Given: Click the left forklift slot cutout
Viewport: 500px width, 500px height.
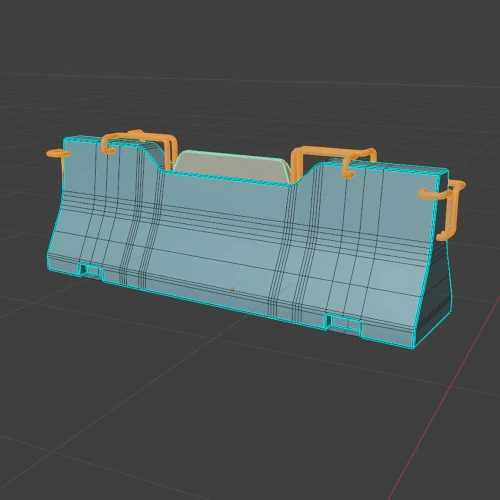Looking at the screenshot, I should (91, 270).
